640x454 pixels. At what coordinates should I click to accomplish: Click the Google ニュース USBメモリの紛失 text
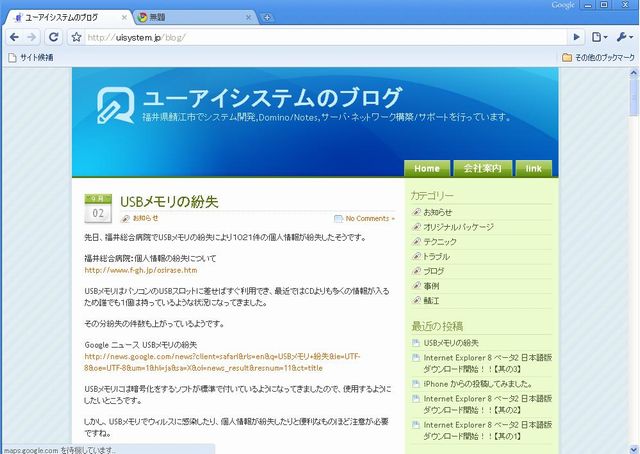point(141,345)
